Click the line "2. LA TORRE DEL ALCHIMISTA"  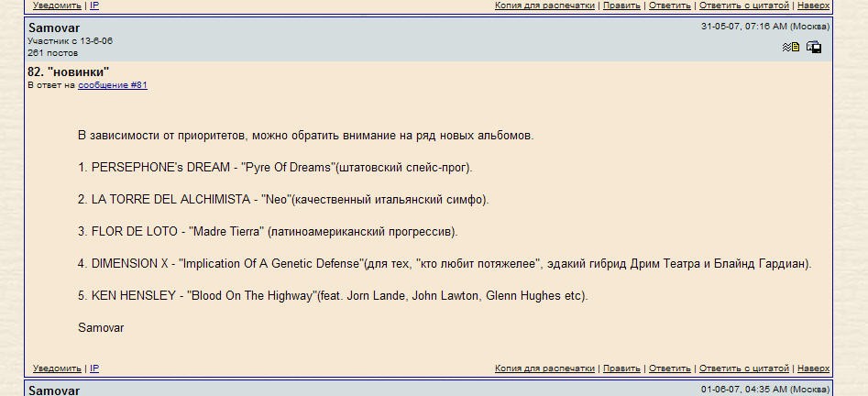pyautogui.click(x=283, y=200)
